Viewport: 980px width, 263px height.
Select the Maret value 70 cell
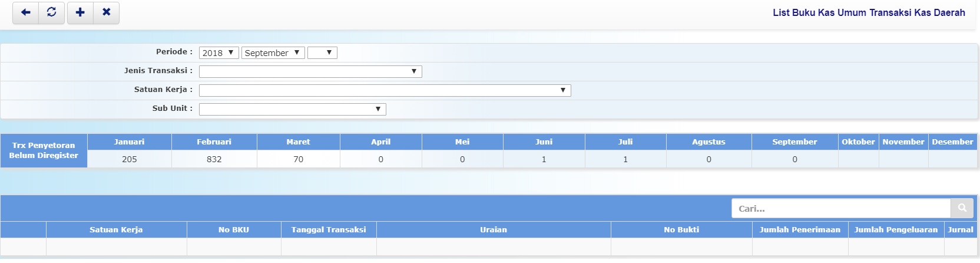pyautogui.click(x=298, y=159)
